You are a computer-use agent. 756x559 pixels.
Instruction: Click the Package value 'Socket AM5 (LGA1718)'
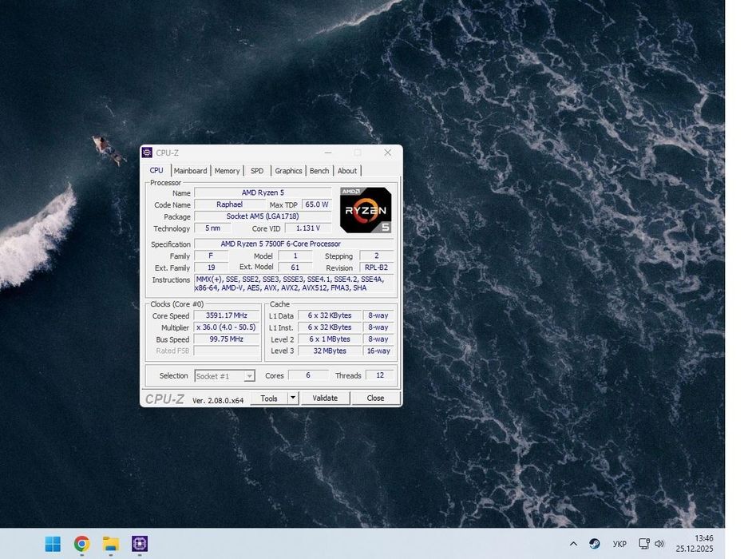point(263,216)
